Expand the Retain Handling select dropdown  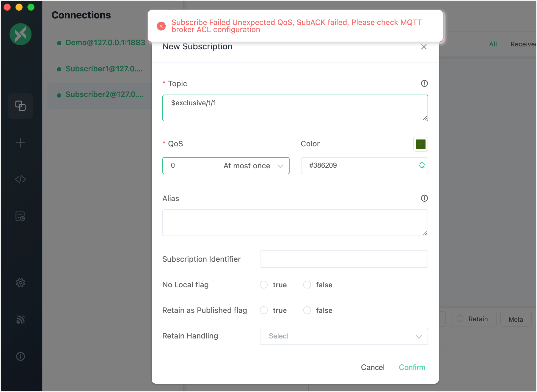344,336
